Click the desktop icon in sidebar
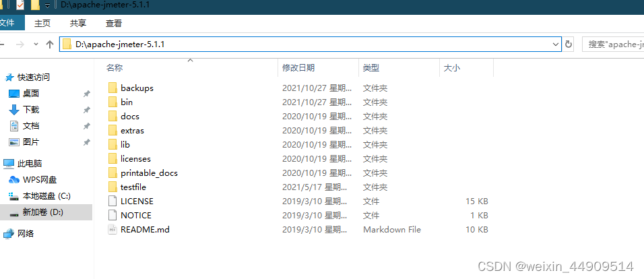Image resolution: width=644 pixels, height=279 pixels. (x=14, y=94)
